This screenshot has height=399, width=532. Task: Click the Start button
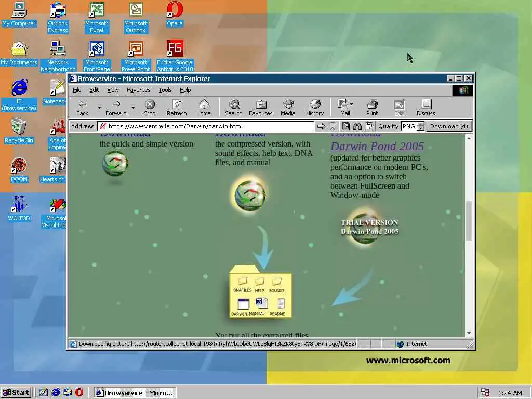pyautogui.click(x=16, y=393)
